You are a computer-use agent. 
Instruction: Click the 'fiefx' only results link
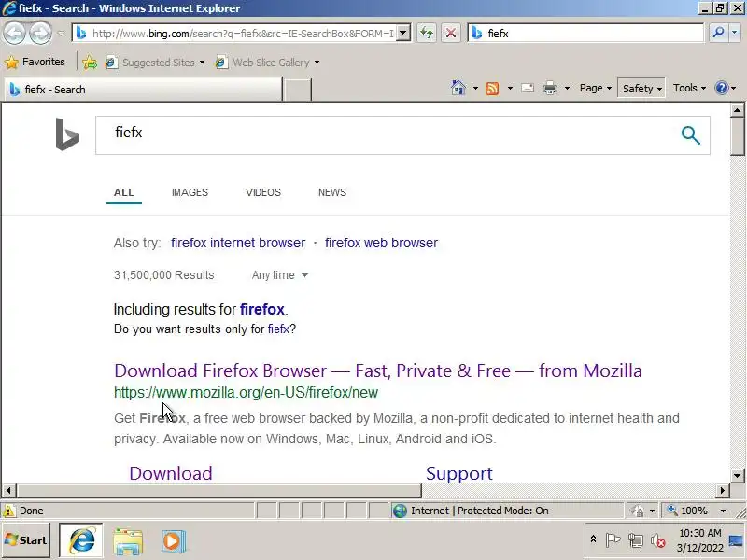pyautogui.click(x=278, y=329)
